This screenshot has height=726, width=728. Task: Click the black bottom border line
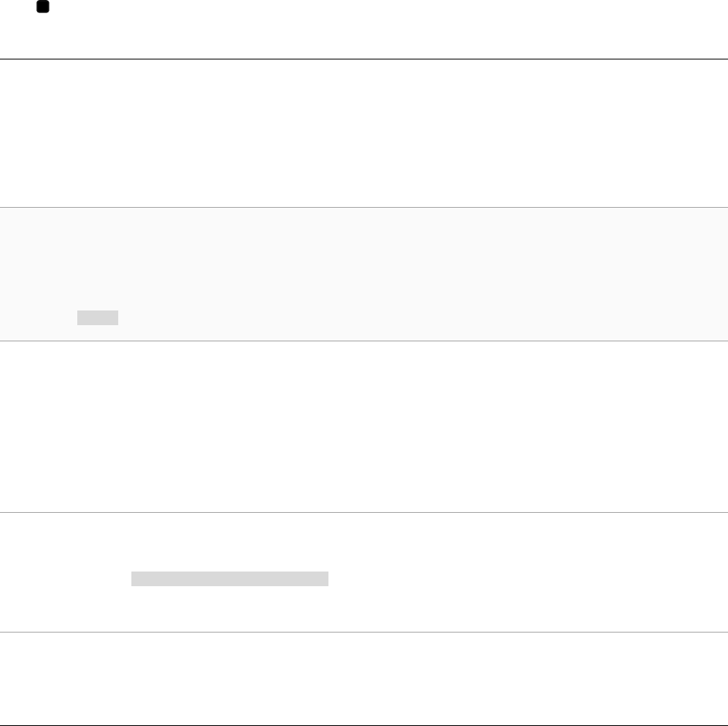coord(364,725)
